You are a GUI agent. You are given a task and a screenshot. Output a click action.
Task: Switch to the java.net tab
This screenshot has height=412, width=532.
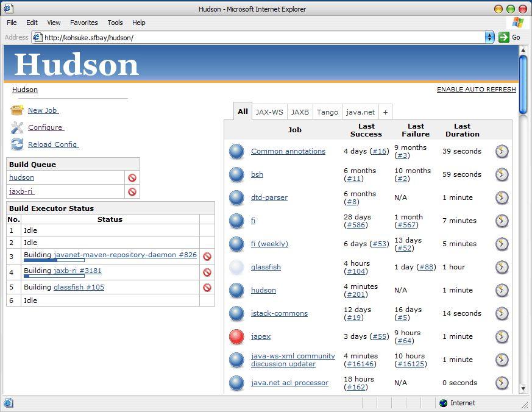point(360,112)
